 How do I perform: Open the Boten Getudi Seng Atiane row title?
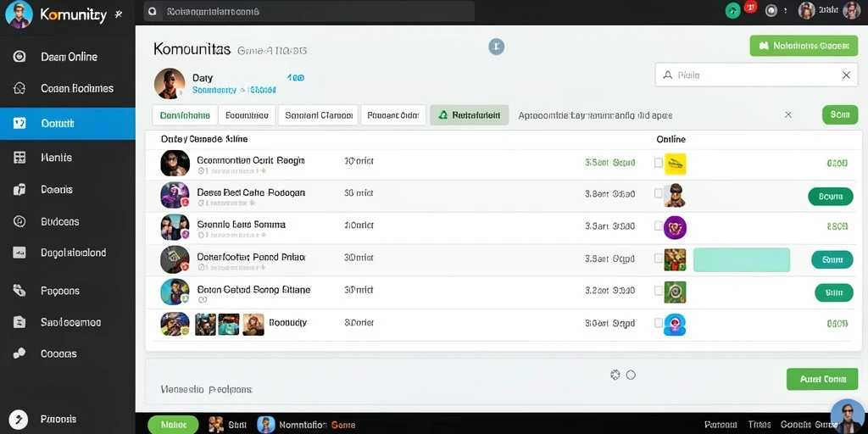click(x=253, y=289)
